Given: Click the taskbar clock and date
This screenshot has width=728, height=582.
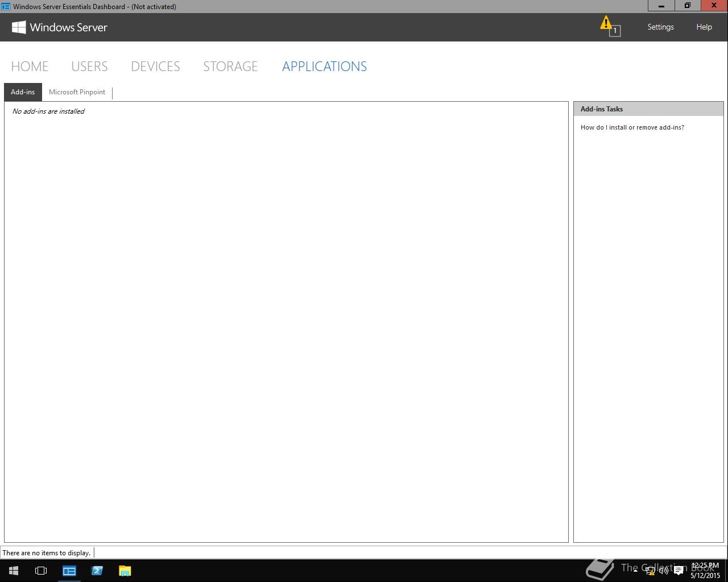Looking at the screenshot, I should point(705,571).
